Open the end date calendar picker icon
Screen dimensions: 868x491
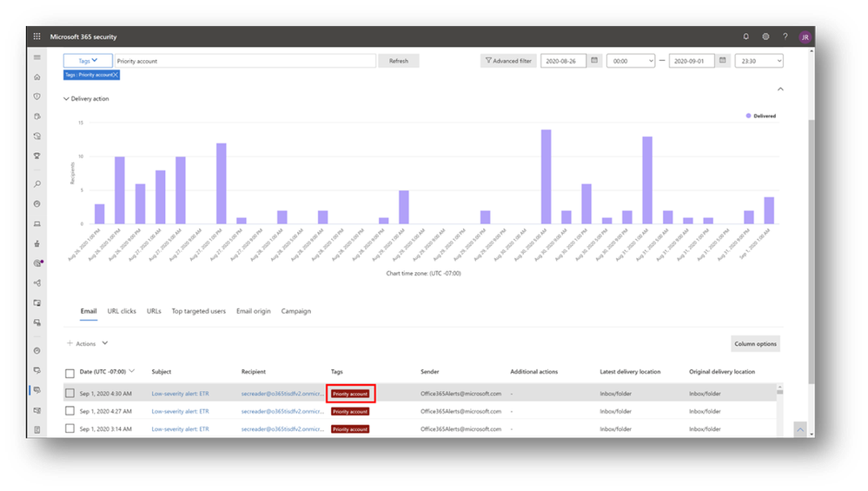pyautogui.click(x=722, y=60)
